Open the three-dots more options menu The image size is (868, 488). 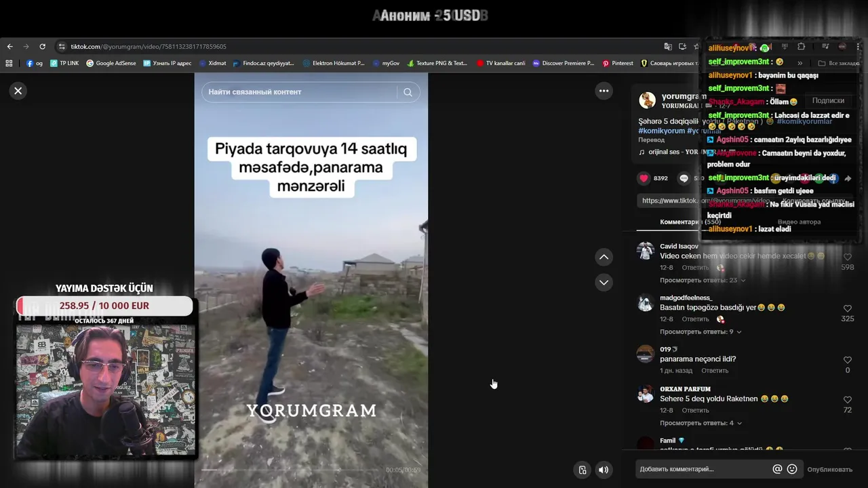[604, 91]
